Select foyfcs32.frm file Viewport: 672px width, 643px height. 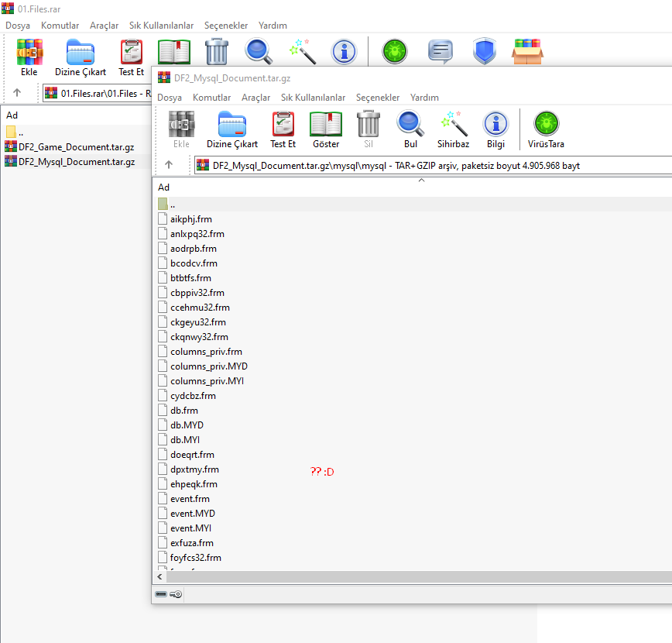[190, 558]
